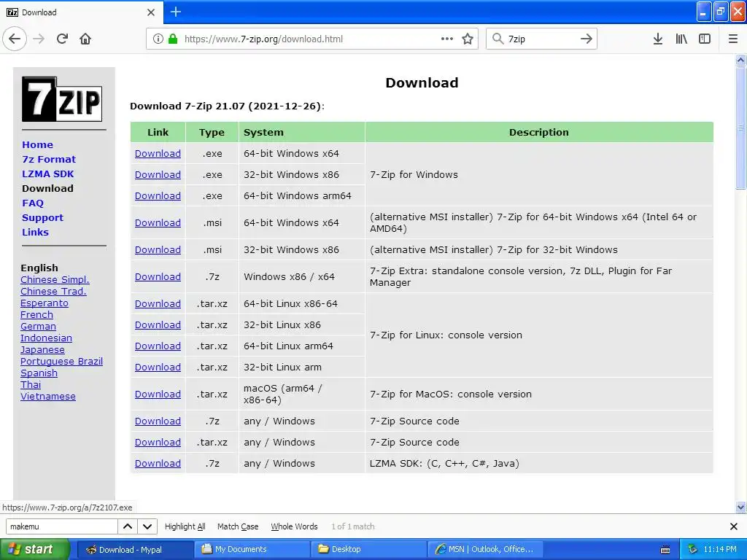Click the magnifier icon in the search box
This screenshot has height=560, width=747.
[498, 39]
